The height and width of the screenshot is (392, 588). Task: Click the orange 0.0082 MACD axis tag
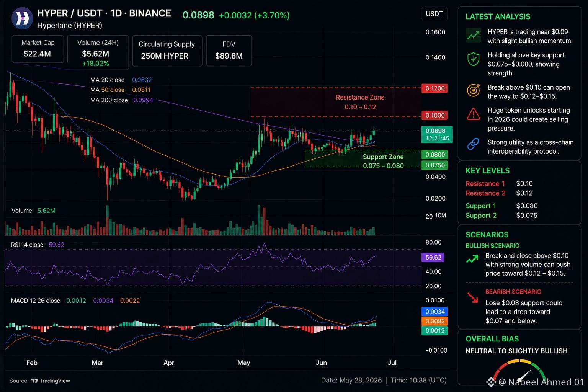pos(434,321)
